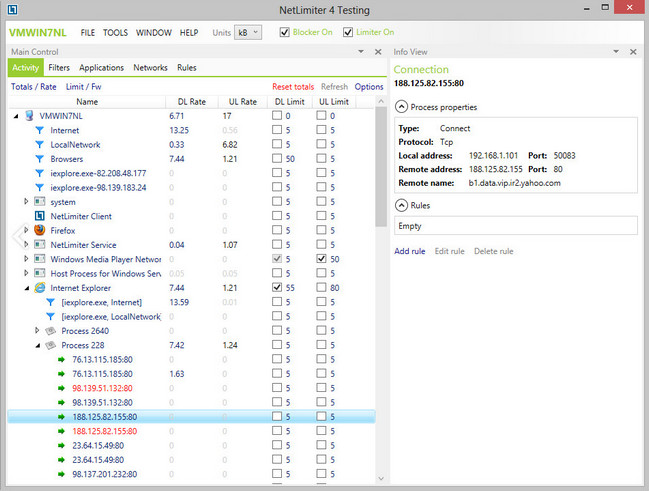Click the [iexplore.exe, LocalNetwork] filter icon
The height and width of the screenshot is (491, 649).
(50, 316)
